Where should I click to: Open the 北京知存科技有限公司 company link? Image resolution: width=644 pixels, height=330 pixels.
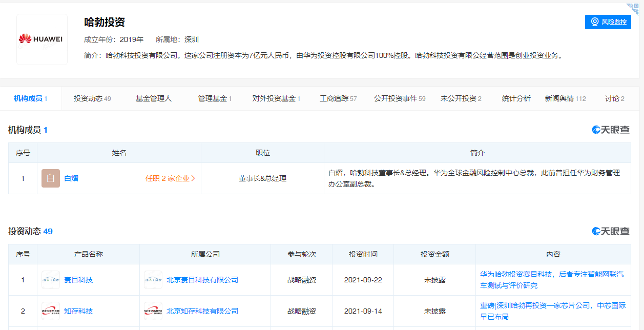pyautogui.click(x=202, y=311)
